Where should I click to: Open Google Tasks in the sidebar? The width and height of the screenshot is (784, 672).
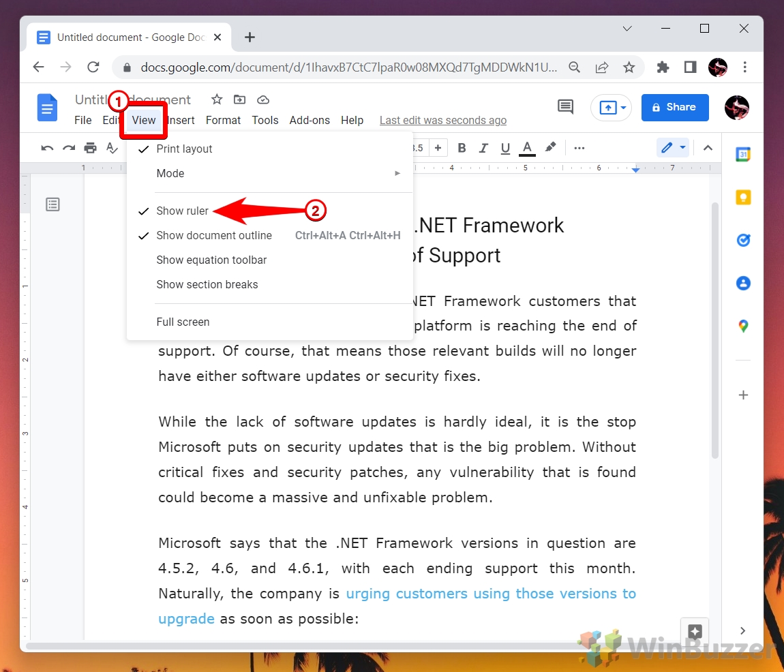(x=743, y=240)
